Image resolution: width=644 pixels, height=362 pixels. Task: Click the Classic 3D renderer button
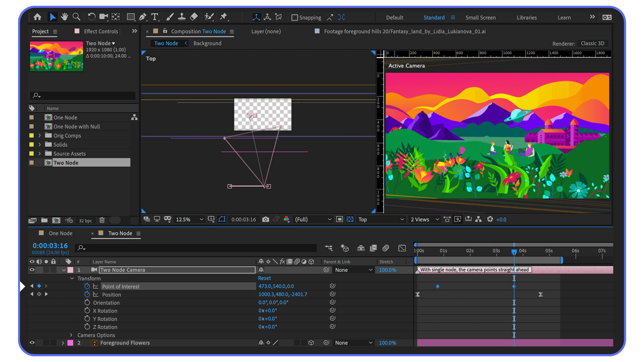click(592, 43)
